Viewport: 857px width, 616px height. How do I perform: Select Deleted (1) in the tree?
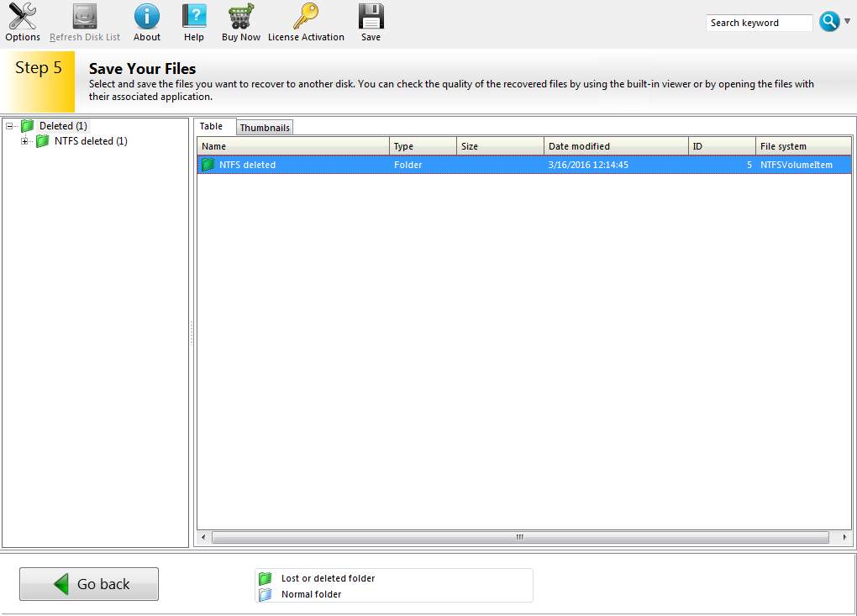pos(63,126)
